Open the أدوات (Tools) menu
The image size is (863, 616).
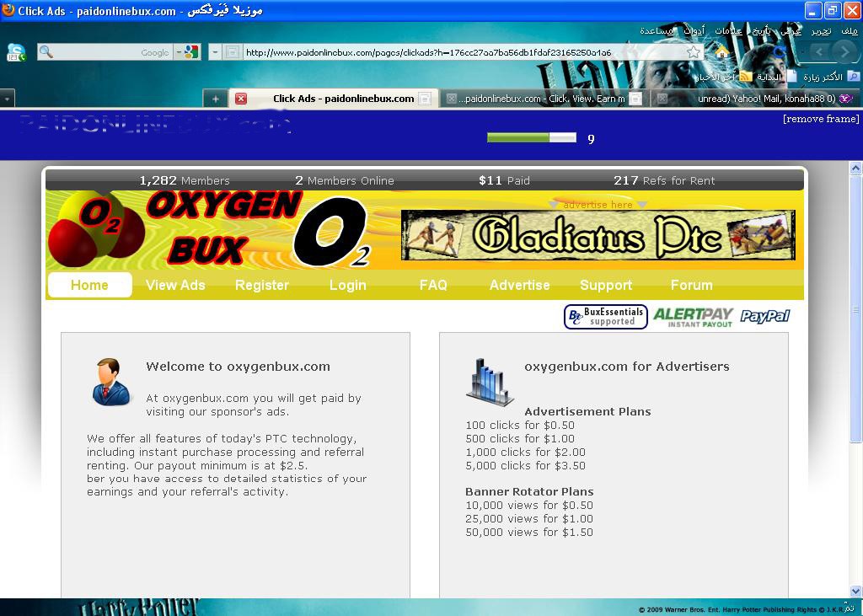coord(694,31)
